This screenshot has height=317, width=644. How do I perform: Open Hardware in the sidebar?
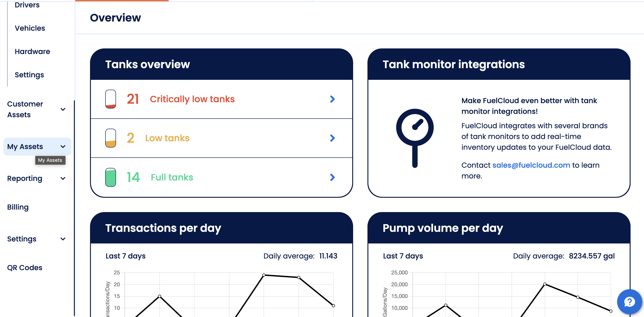tap(32, 51)
